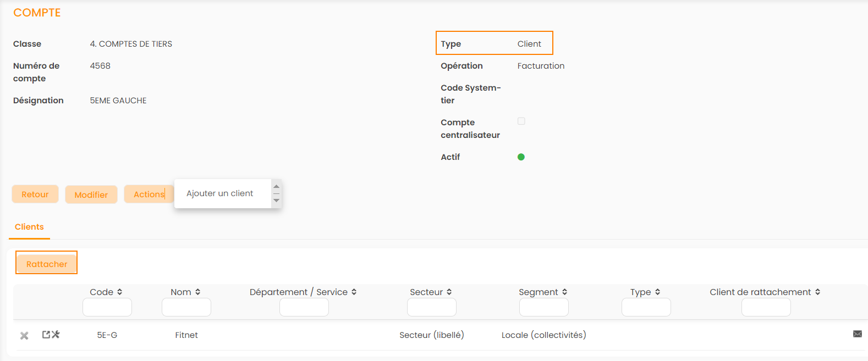Choose Ajouter un client from menu
This screenshot has height=361, width=868.
click(x=220, y=193)
